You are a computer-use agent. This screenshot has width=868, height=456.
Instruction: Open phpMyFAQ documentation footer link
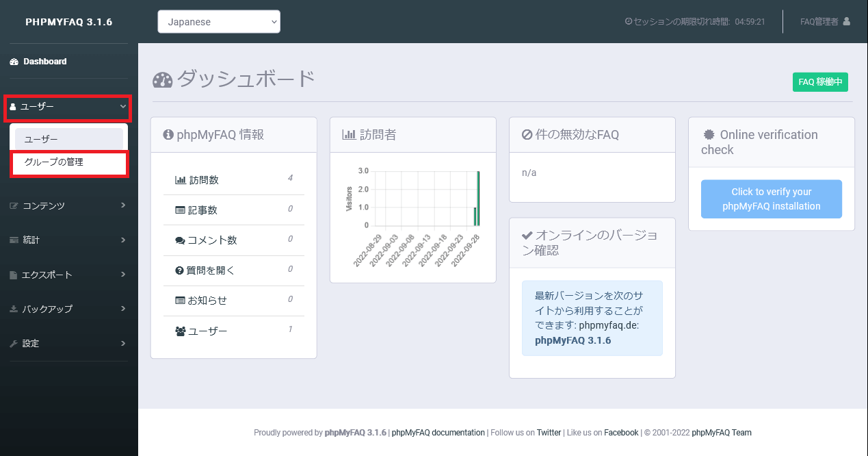pos(438,433)
